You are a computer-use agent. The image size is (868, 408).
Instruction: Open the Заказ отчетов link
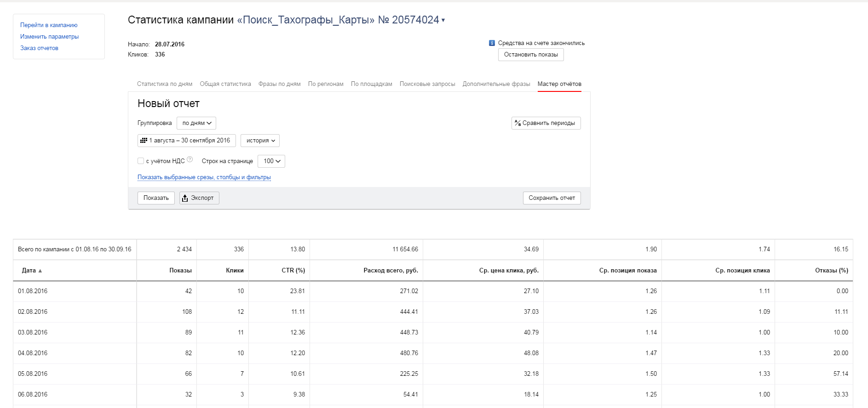pos(39,48)
